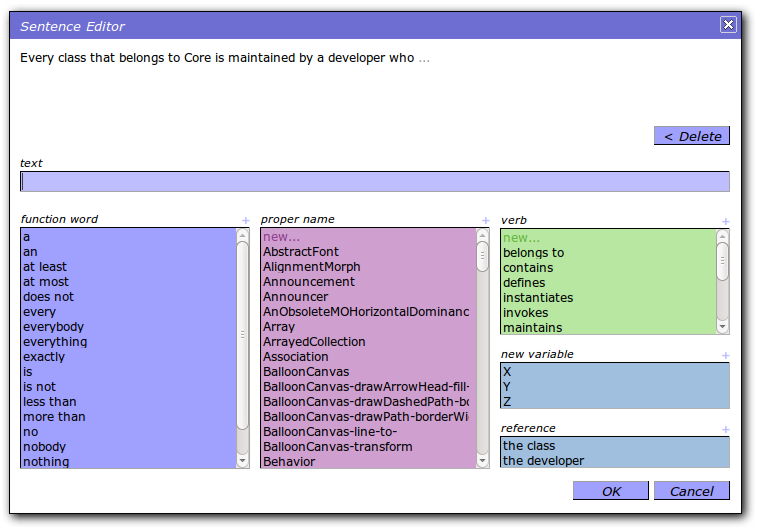Image resolution: width=757 pixels, height=527 pixels.
Task: Click the plus icon above proper name list
Action: 485,221
